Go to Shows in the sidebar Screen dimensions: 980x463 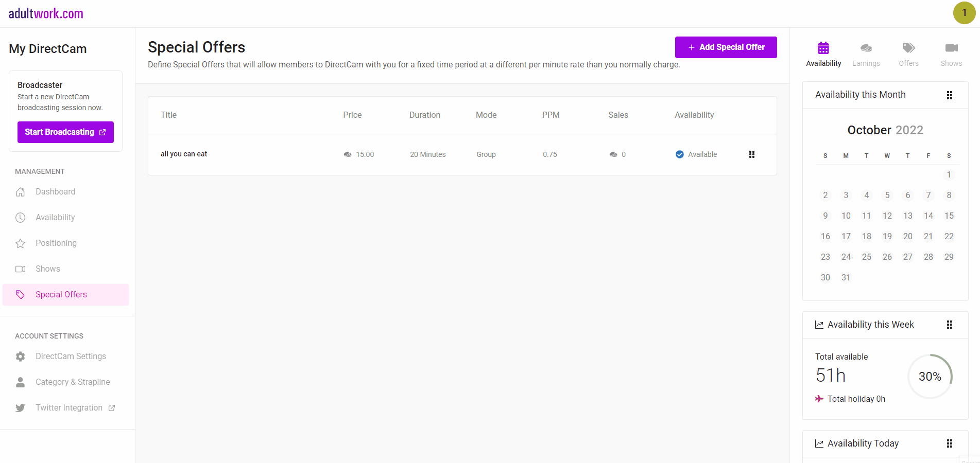tap(48, 269)
